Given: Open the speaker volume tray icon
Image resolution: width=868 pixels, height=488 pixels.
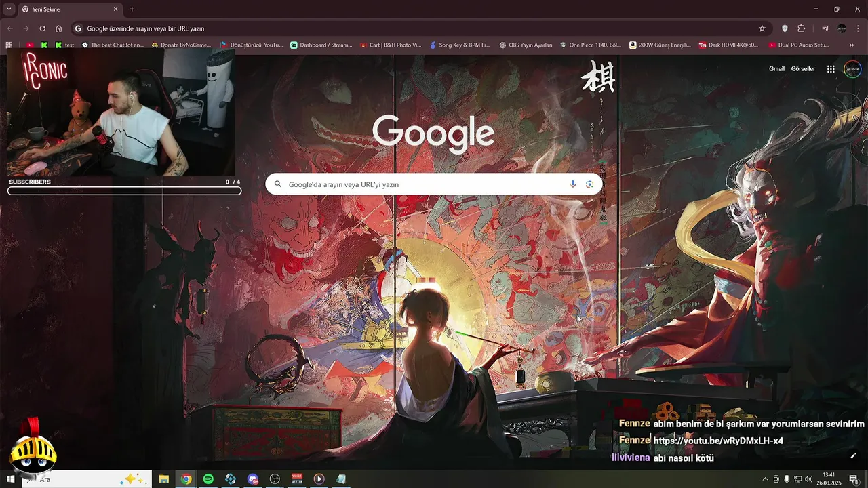Looking at the screenshot, I should 808,479.
